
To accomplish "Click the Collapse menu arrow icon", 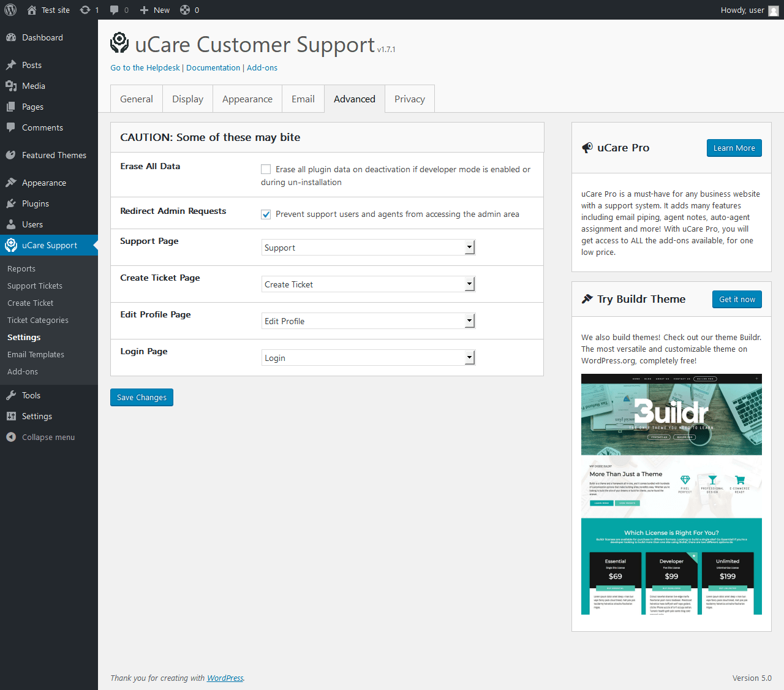I will pos(11,437).
